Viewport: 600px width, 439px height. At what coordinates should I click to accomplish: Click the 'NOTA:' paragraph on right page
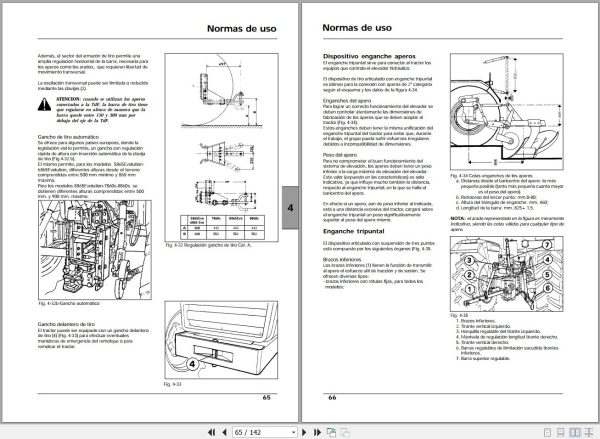click(x=507, y=224)
